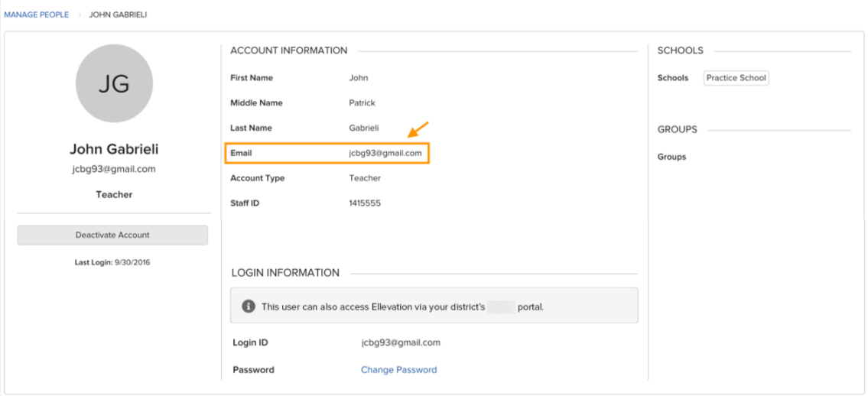Click the JOHN GABRIELI breadcrumb text
The width and height of the screenshot is (868, 396).
(x=118, y=15)
